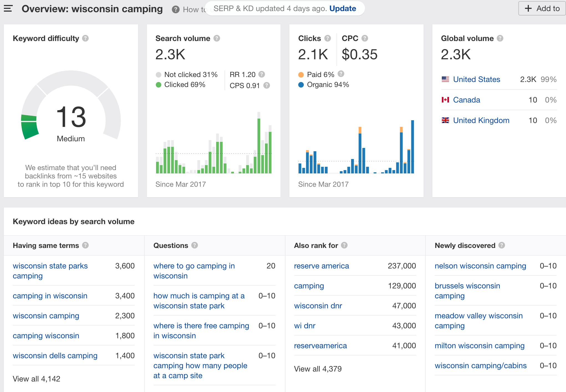Click tallest green bar in Search volume chart
The height and width of the screenshot is (392, 566).
tap(259, 145)
